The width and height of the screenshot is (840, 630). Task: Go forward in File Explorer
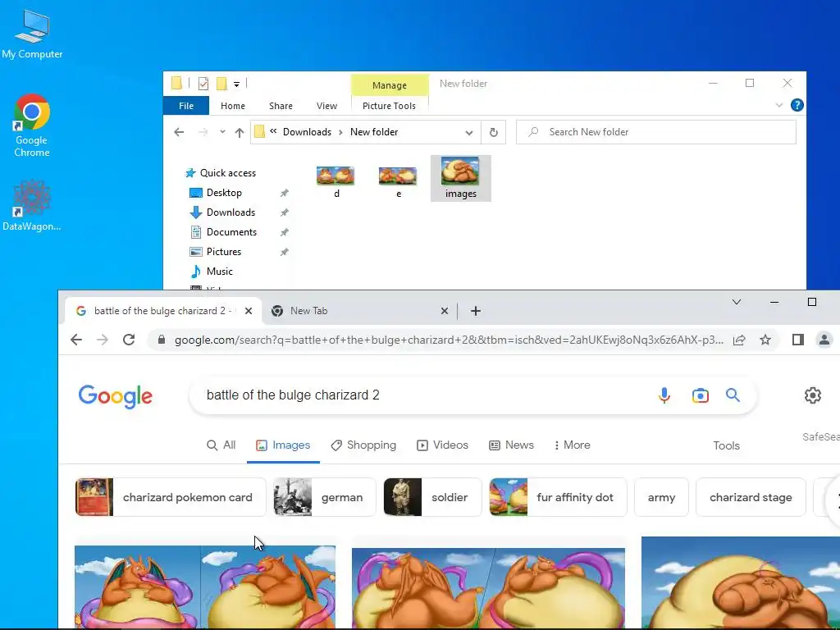[x=203, y=132]
